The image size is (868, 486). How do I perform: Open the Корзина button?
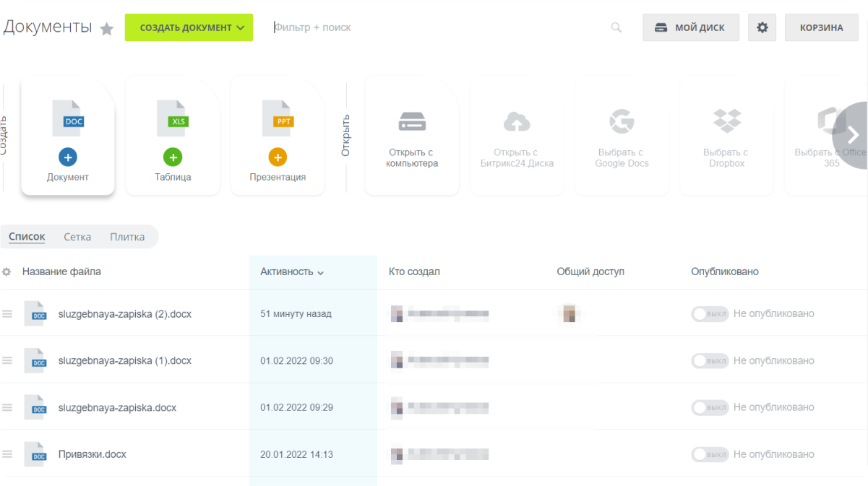coord(821,27)
